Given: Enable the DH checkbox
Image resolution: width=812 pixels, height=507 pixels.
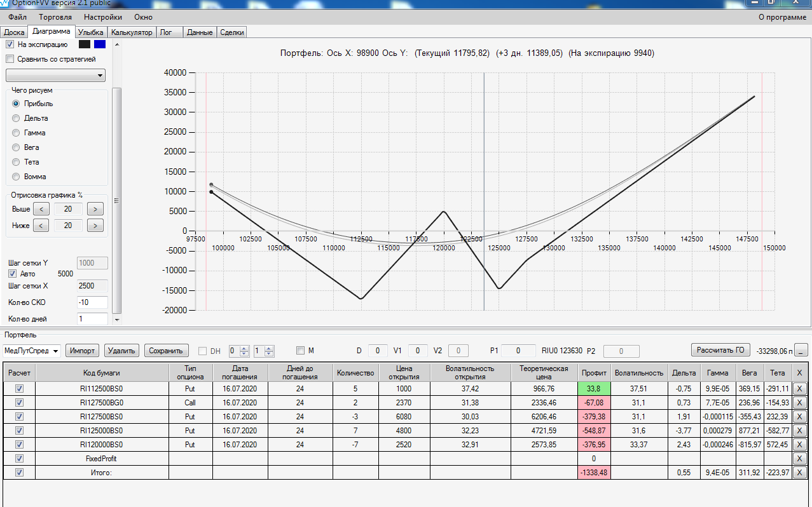Looking at the screenshot, I should click(203, 351).
